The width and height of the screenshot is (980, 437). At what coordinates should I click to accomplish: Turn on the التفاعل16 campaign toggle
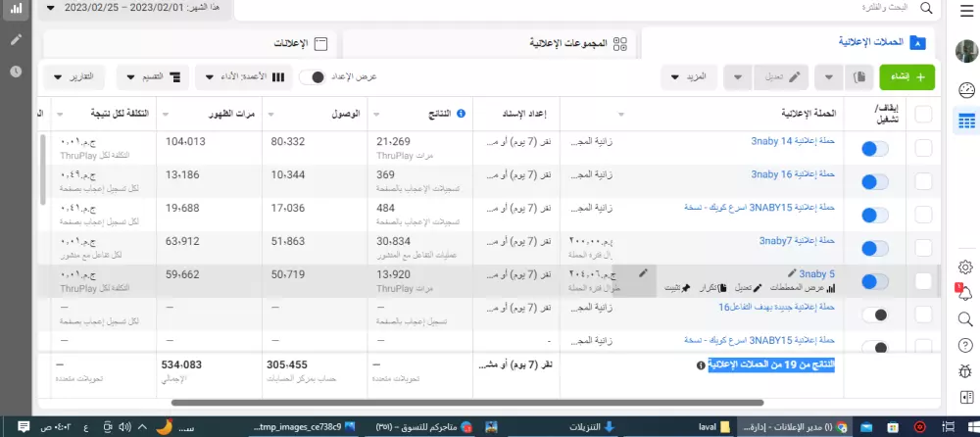874,316
